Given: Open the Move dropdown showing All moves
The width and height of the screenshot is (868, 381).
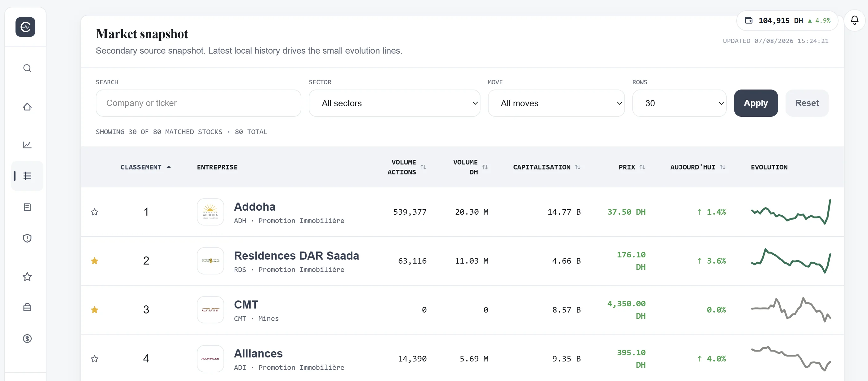Looking at the screenshot, I should point(556,103).
